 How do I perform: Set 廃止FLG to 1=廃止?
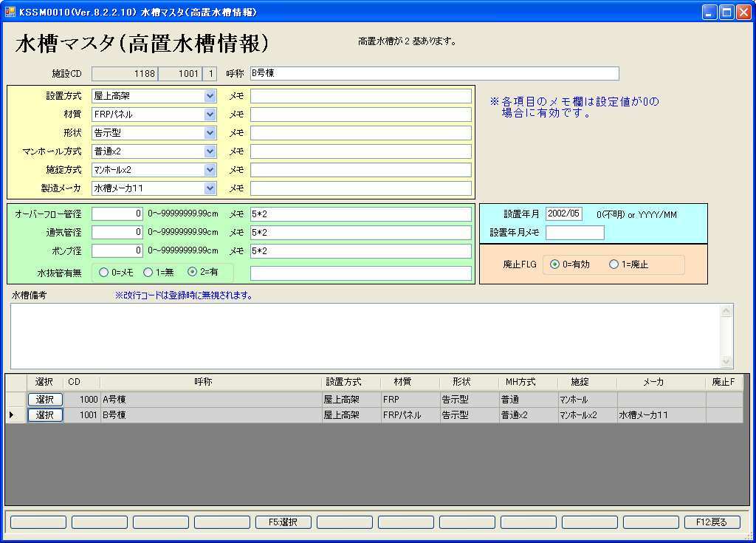[x=614, y=265]
